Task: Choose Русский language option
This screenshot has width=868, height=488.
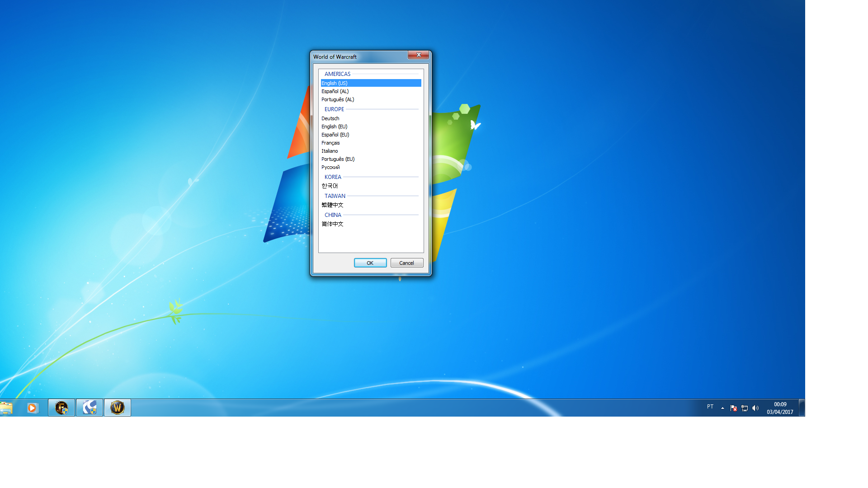Action: click(371, 167)
